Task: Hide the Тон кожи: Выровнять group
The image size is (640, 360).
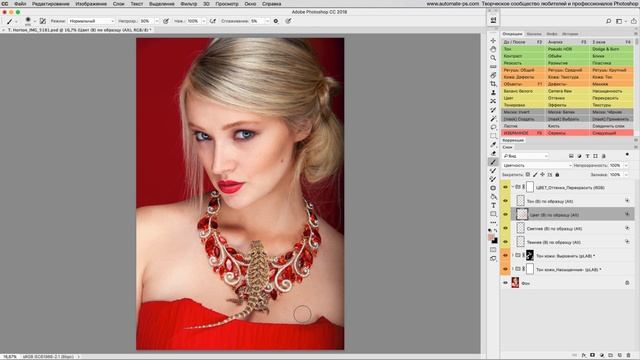Action: [x=505, y=256]
